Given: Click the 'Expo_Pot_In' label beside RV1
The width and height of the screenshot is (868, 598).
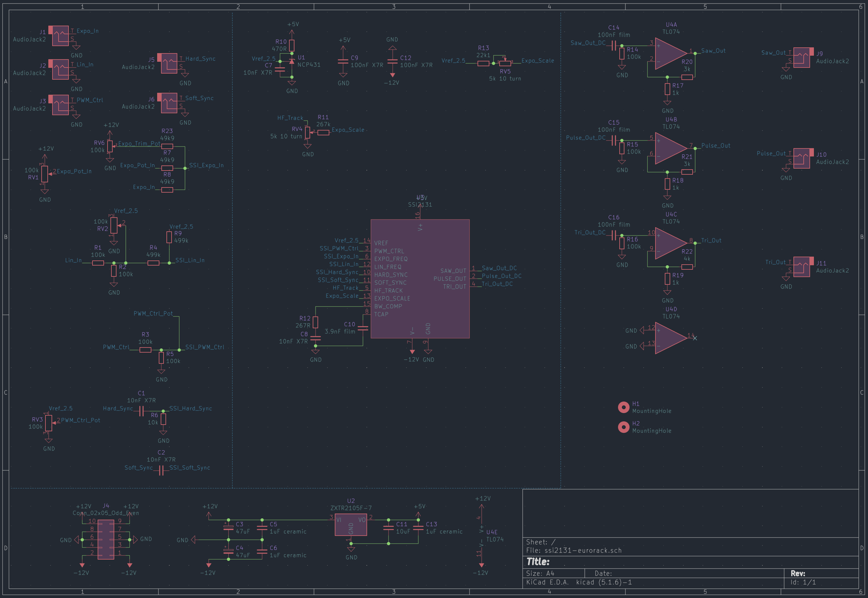Looking at the screenshot, I should 74,171.
